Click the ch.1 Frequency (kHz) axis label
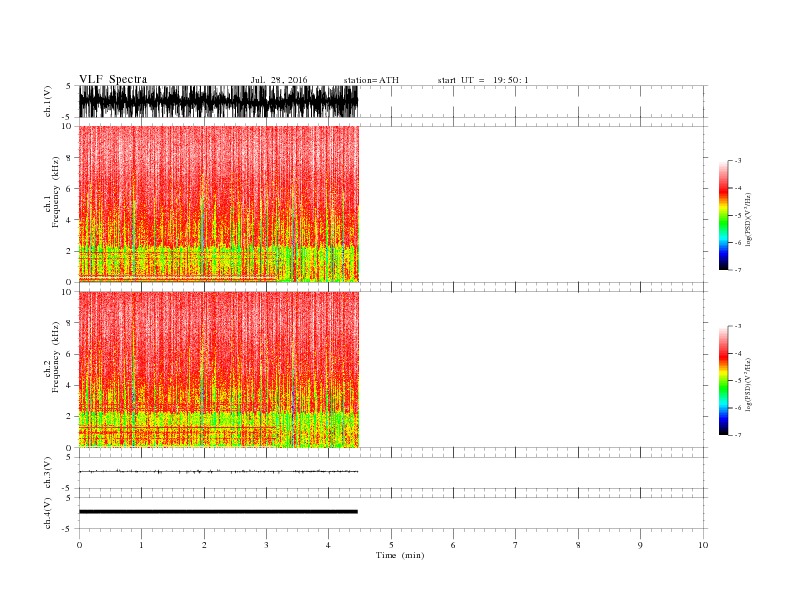 [x=51, y=192]
